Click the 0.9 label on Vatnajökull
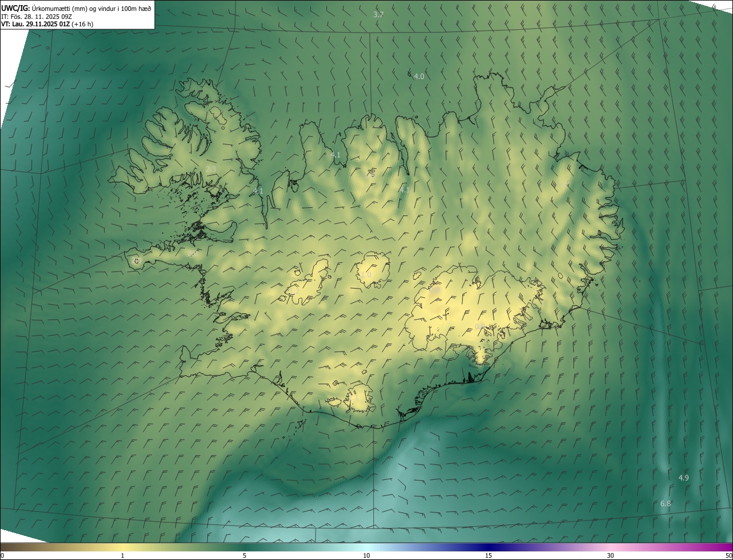733x560 pixels. 480,326
